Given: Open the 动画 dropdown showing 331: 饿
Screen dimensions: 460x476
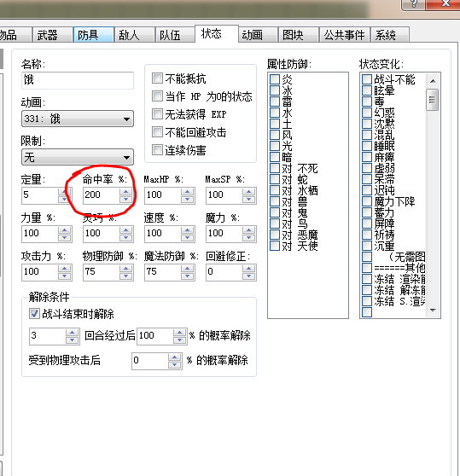Looking at the screenshot, I should (x=78, y=119).
